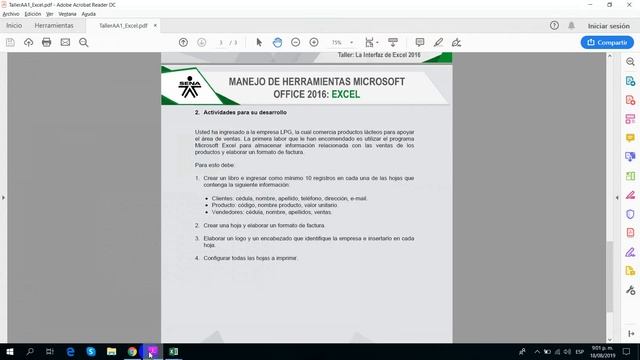Screen dimensions: 640x360
Task: Choose the selection arrow tool
Action: click(x=259, y=42)
